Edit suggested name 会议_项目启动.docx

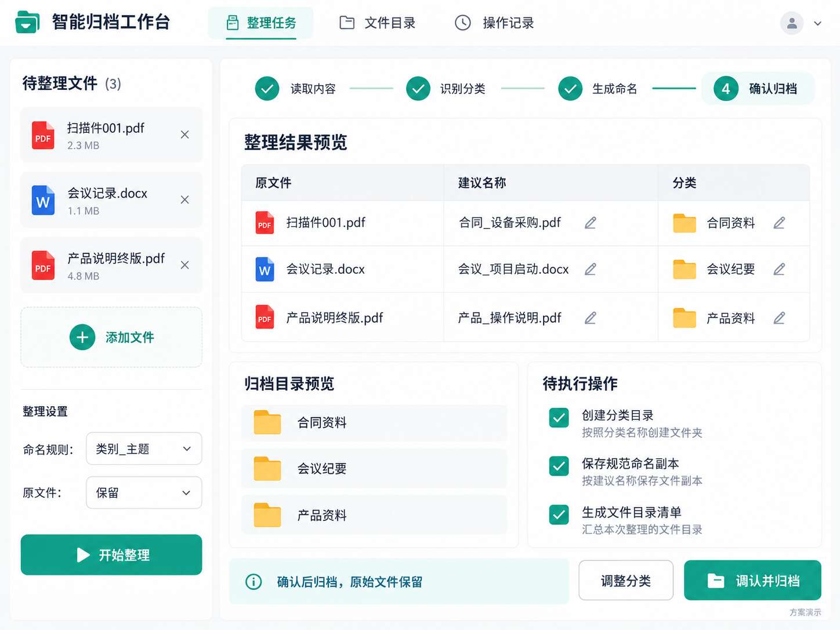(591, 269)
